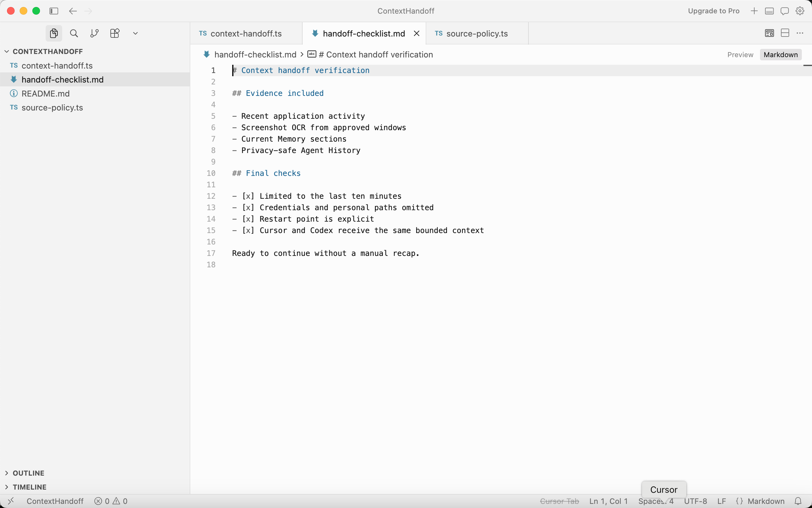The width and height of the screenshot is (812, 508).
Task: Go back with the left arrow
Action: click(73, 11)
